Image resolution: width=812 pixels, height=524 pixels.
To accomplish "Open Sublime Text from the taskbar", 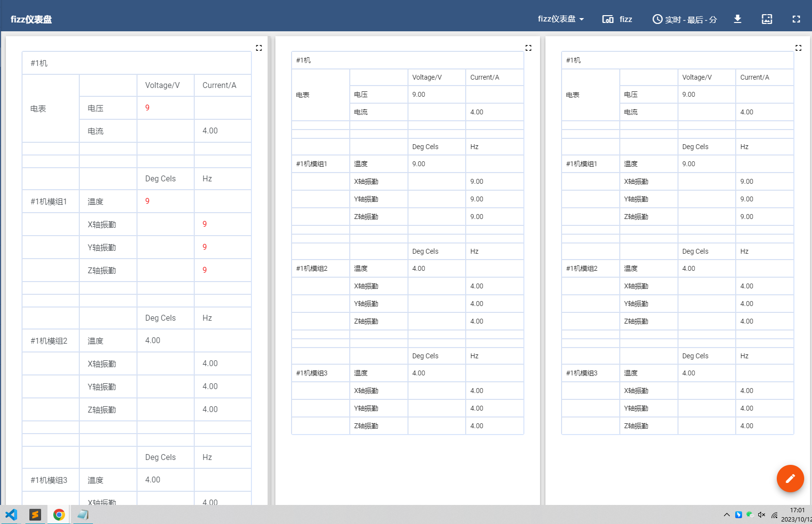I will coord(35,515).
